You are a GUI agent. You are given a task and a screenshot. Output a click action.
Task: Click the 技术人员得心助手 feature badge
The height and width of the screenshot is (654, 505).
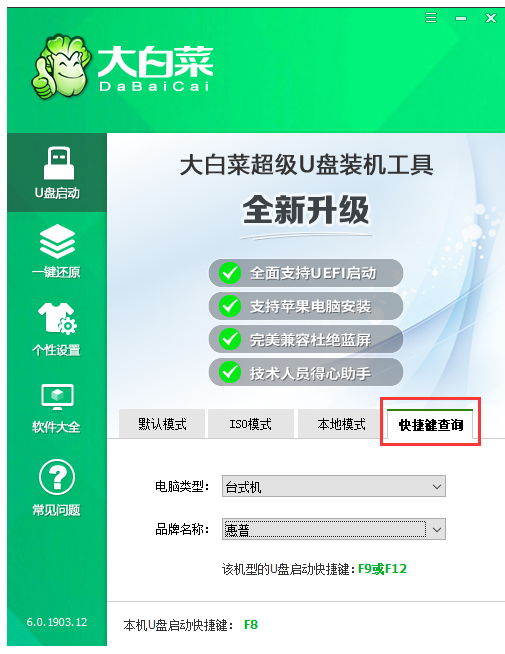(x=306, y=372)
